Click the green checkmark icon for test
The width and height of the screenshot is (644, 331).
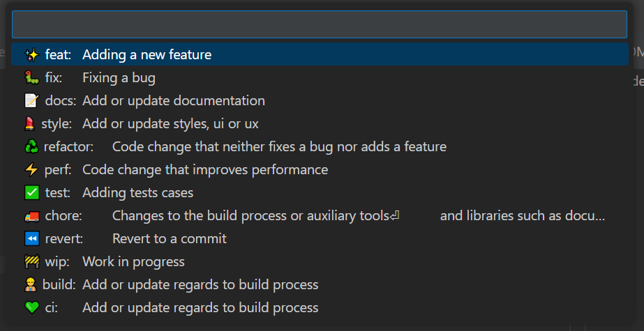pyautogui.click(x=31, y=192)
